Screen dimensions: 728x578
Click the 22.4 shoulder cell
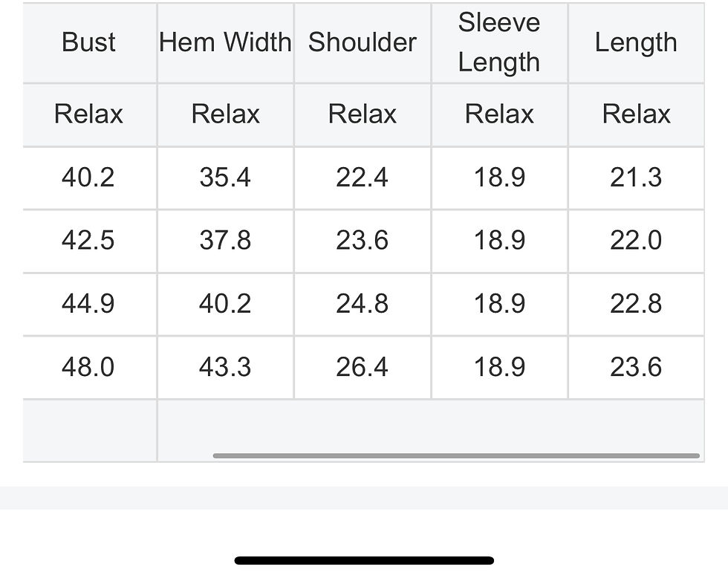(363, 178)
